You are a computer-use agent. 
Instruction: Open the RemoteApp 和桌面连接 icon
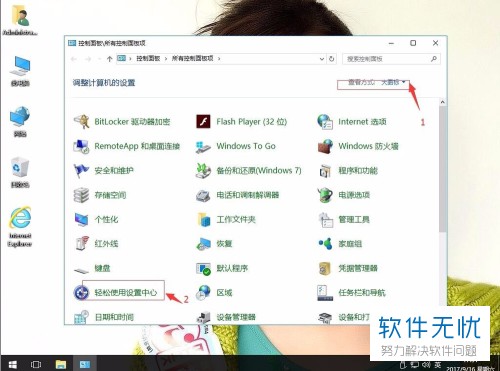[x=81, y=146]
